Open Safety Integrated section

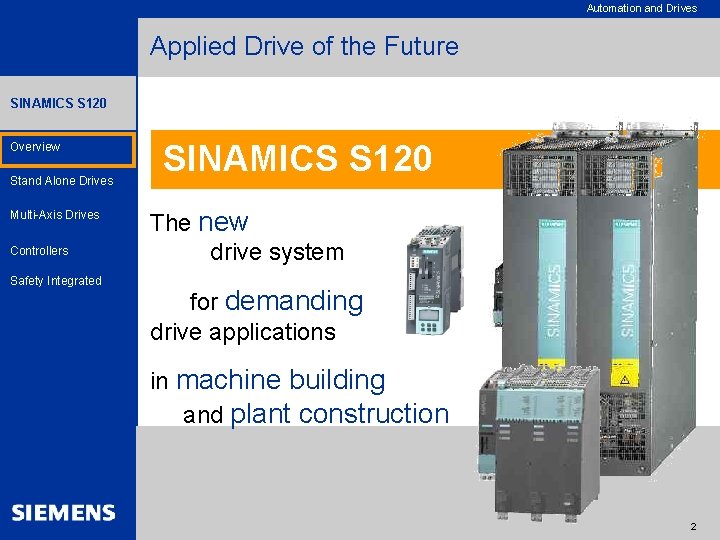(56, 281)
